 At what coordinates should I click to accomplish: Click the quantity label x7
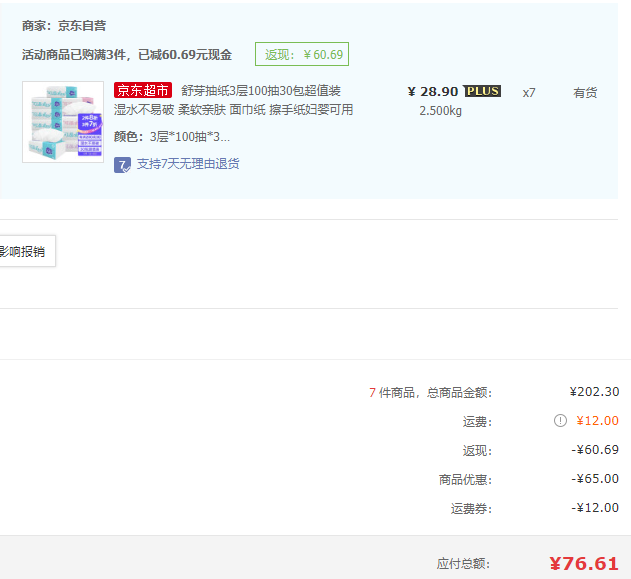click(529, 93)
